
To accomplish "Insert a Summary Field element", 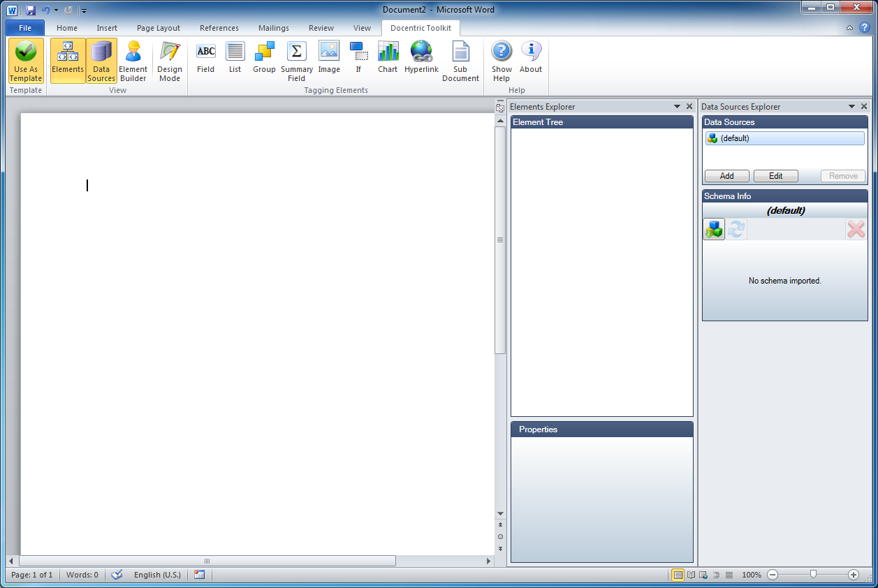I will (x=297, y=61).
